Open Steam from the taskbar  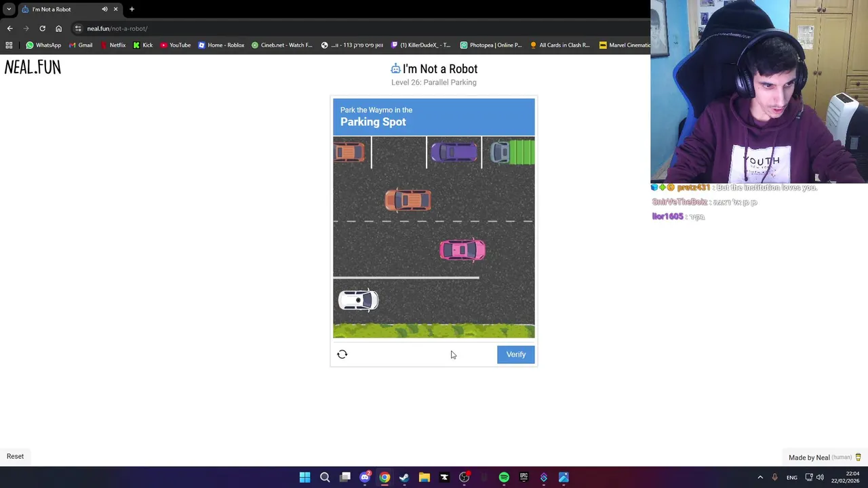tap(404, 477)
